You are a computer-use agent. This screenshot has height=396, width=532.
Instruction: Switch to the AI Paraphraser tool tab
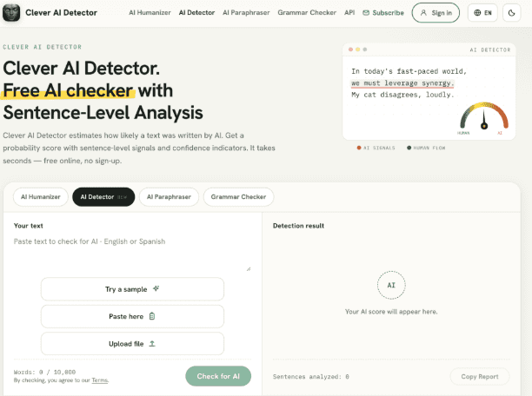click(169, 197)
